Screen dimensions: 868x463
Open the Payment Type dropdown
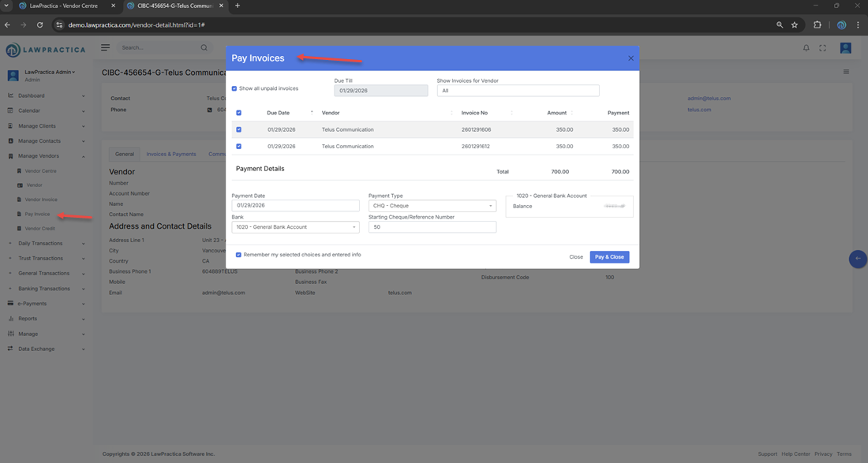tap(432, 206)
